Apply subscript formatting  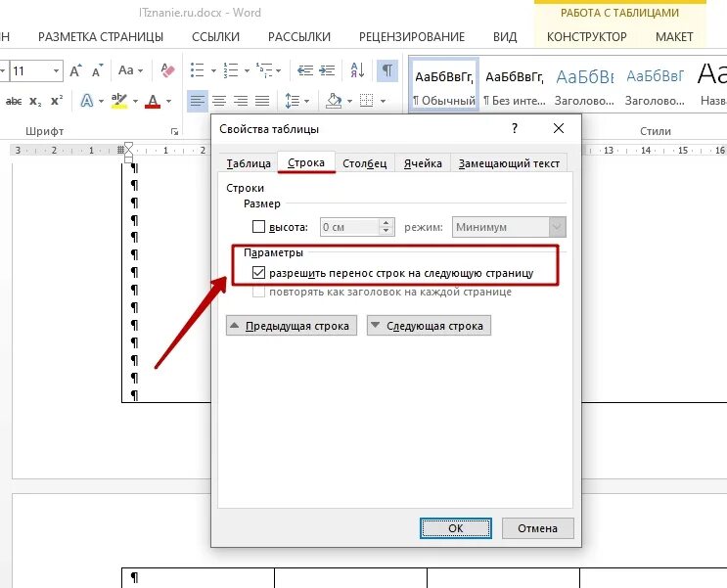click(35, 101)
